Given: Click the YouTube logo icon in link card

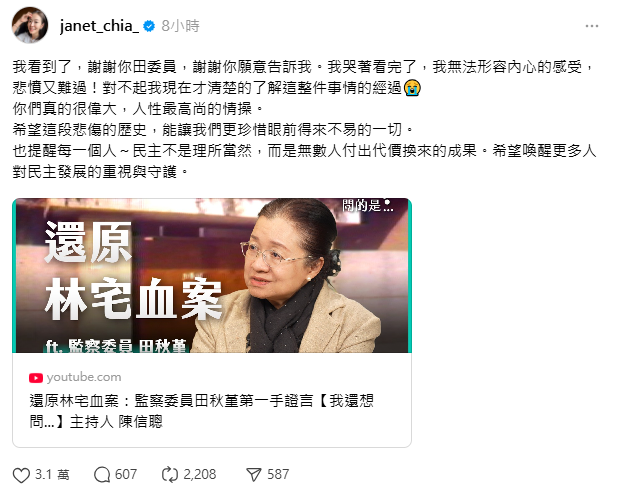Looking at the screenshot, I should tap(36, 378).
